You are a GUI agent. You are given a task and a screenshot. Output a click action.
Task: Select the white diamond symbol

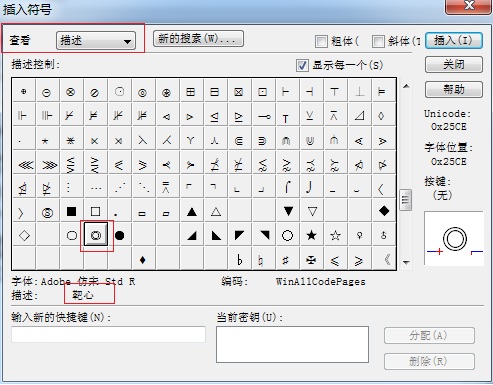(x=24, y=235)
